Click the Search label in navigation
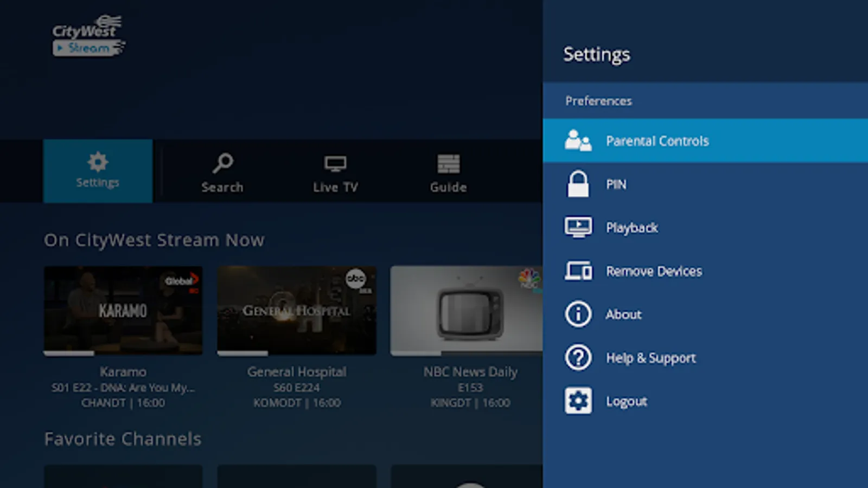868x488 pixels. 222,187
